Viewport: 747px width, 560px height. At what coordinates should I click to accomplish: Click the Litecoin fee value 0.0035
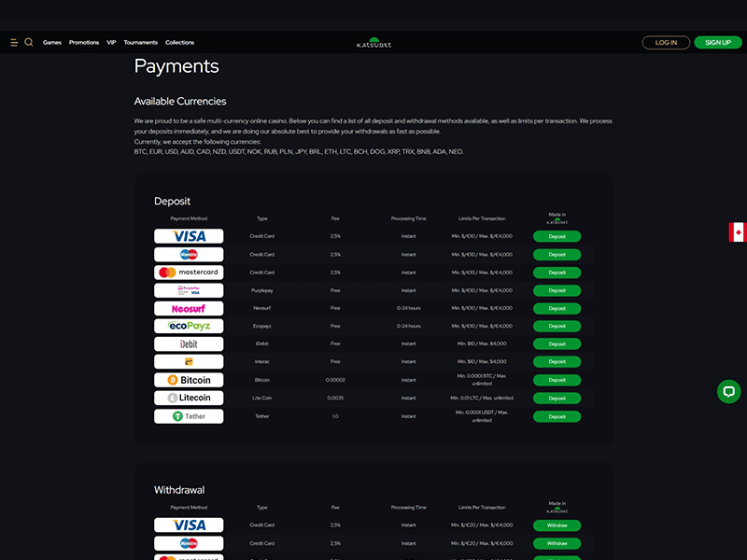coord(335,398)
